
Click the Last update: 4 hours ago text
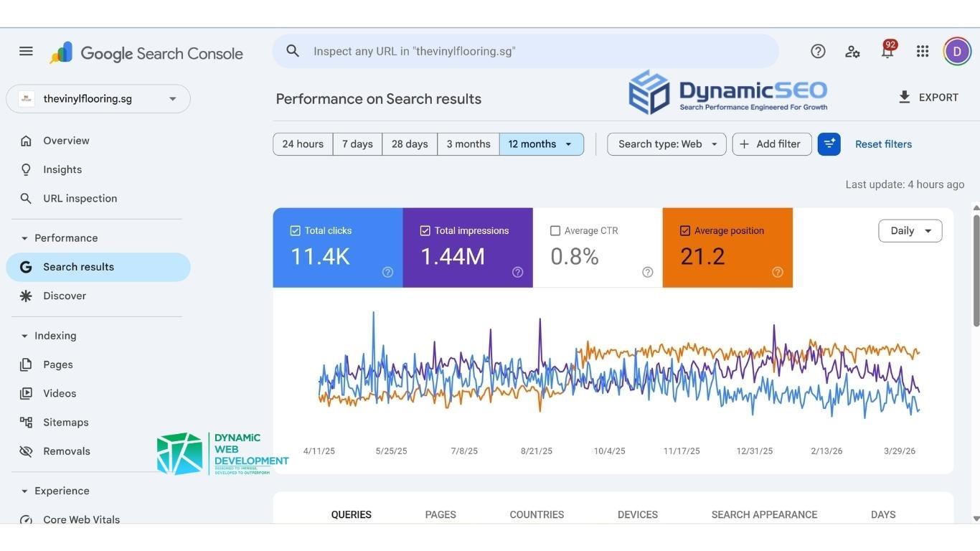pyautogui.click(x=905, y=184)
